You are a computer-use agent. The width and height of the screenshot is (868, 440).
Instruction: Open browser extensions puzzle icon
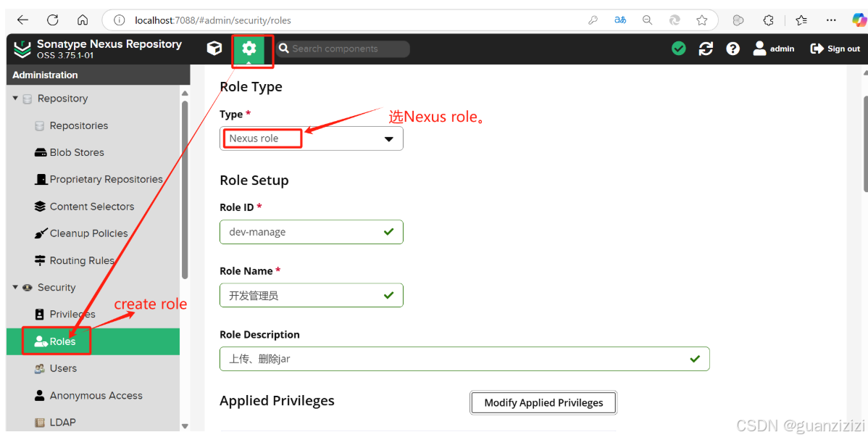(768, 20)
